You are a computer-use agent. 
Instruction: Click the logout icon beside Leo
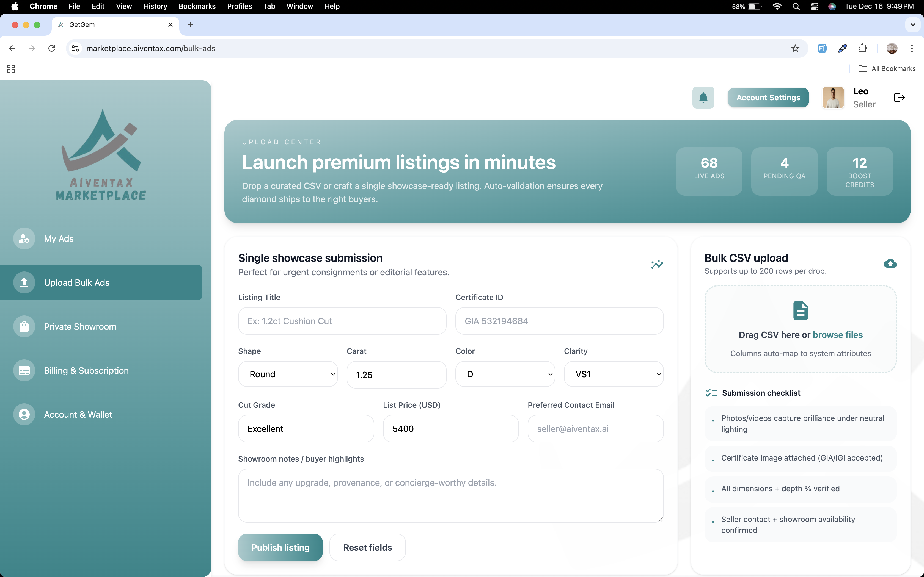pos(899,98)
